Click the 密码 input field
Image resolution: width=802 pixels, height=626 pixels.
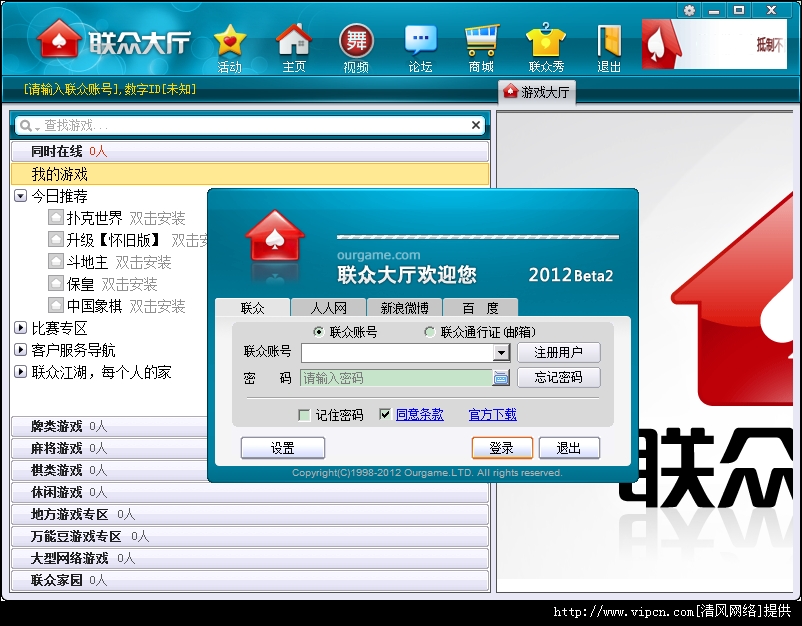click(x=396, y=378)
